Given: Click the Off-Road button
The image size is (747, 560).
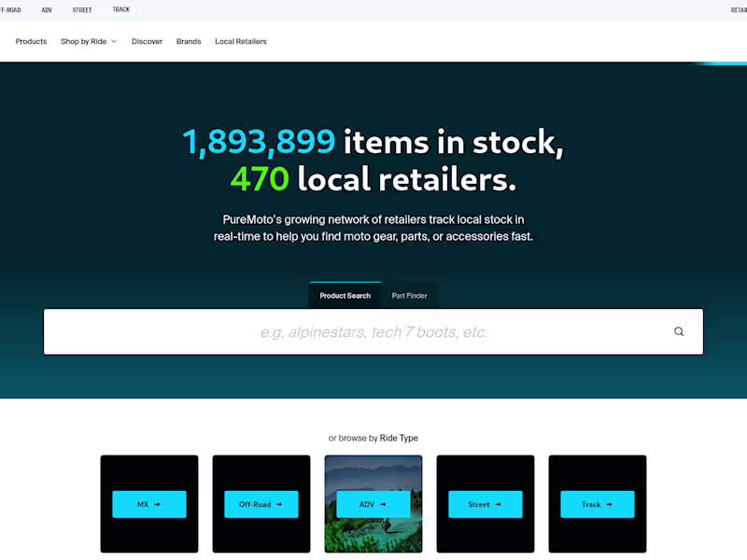Looking at the screenshot, I should click(x=261, y=504).
